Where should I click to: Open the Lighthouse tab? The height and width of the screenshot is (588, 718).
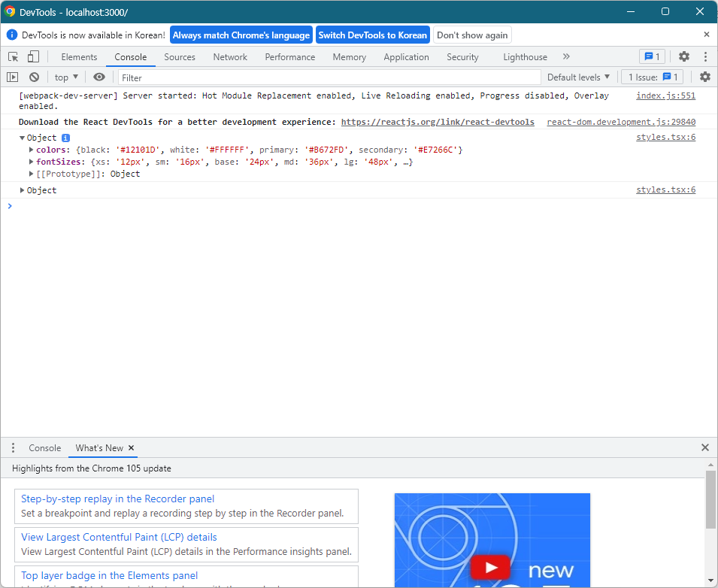click(x=526, y=57)
